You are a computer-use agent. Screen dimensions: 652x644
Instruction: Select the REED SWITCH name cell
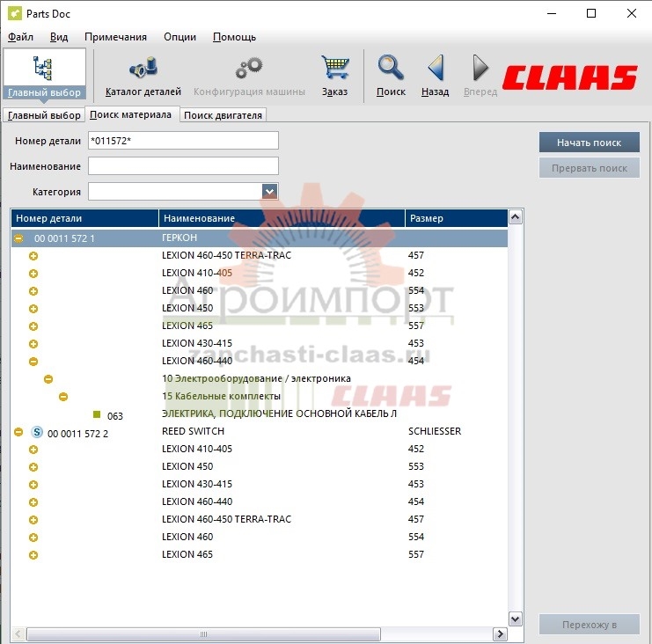193,431
